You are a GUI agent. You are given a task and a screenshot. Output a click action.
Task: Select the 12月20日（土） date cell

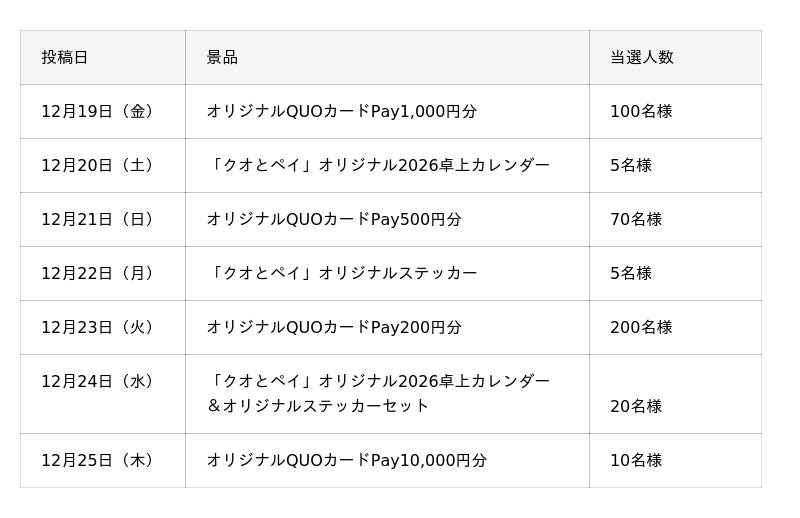click(101, 165)
